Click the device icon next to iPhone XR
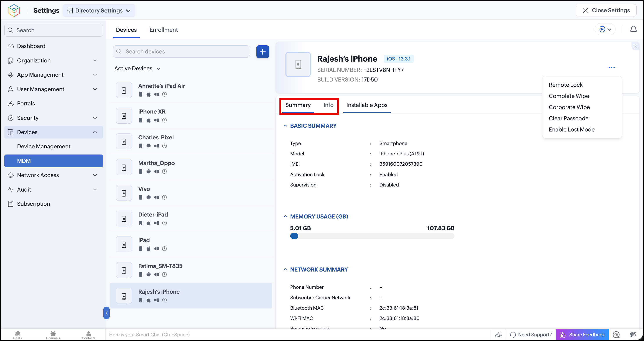The image size is (644, 341). (x=124, y=116)
